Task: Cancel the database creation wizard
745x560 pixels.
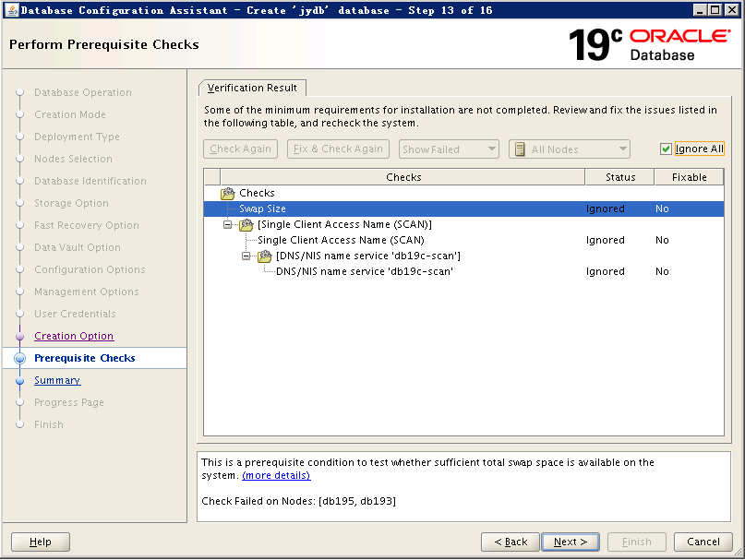Action: pos(703,542)
